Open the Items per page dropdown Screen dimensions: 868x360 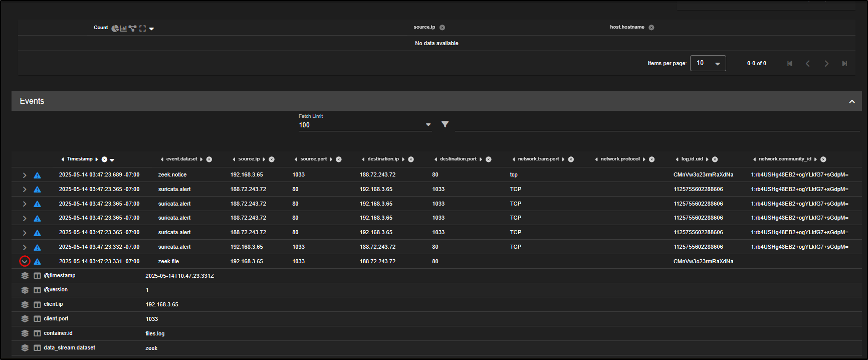[708, 63]
